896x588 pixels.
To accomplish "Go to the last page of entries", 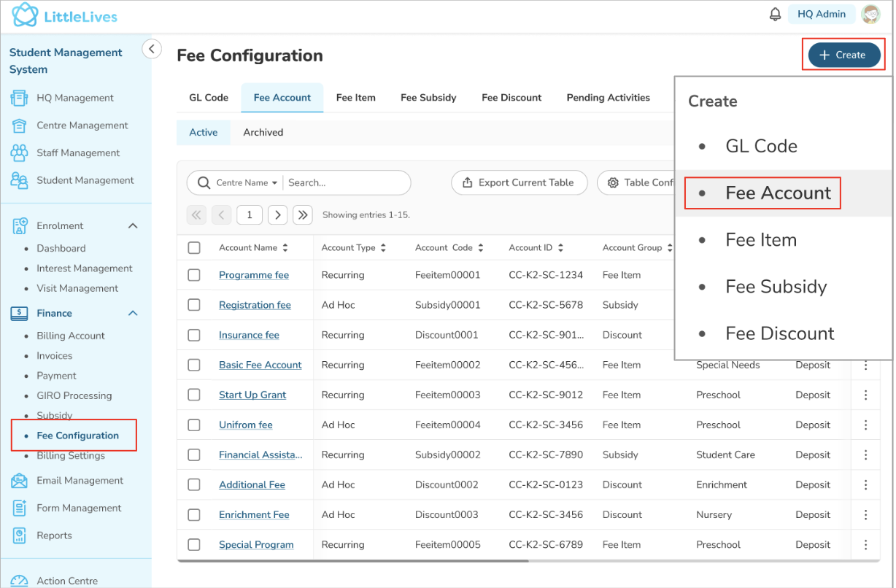I will pyautogui.click(x=302, y=214).
